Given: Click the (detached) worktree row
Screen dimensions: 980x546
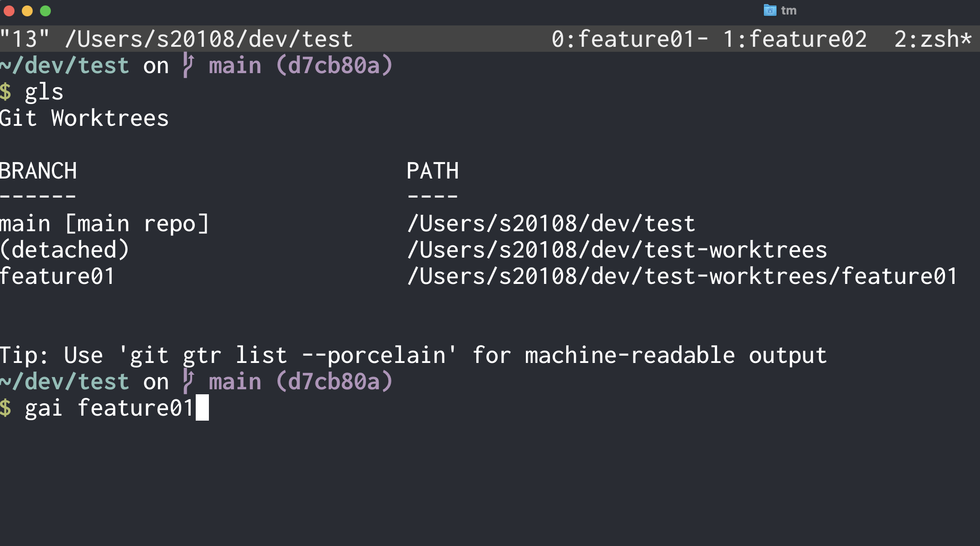Looking at the screenshot, I should click(x=64, y=249).
